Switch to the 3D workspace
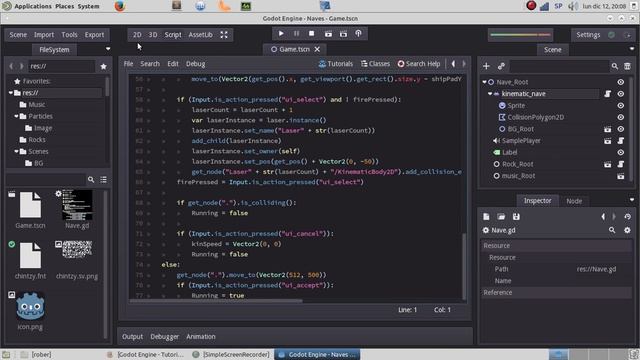The image size is (640, 360). point(153,35)
